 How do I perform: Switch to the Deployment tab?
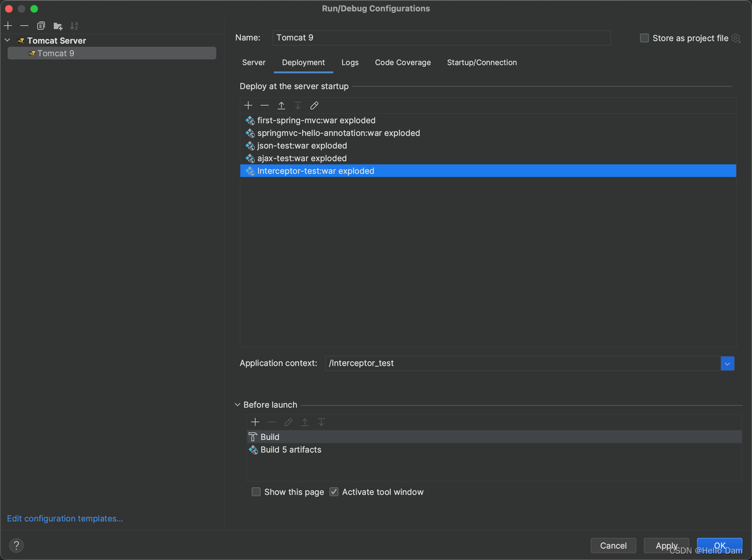pyautogui.click(x=303, y=62)
